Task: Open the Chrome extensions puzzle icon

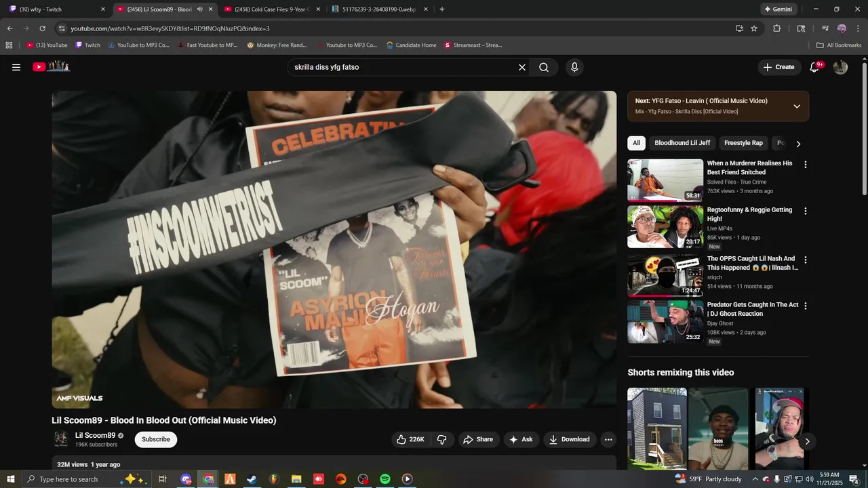Action: click(x=777, y=28)
